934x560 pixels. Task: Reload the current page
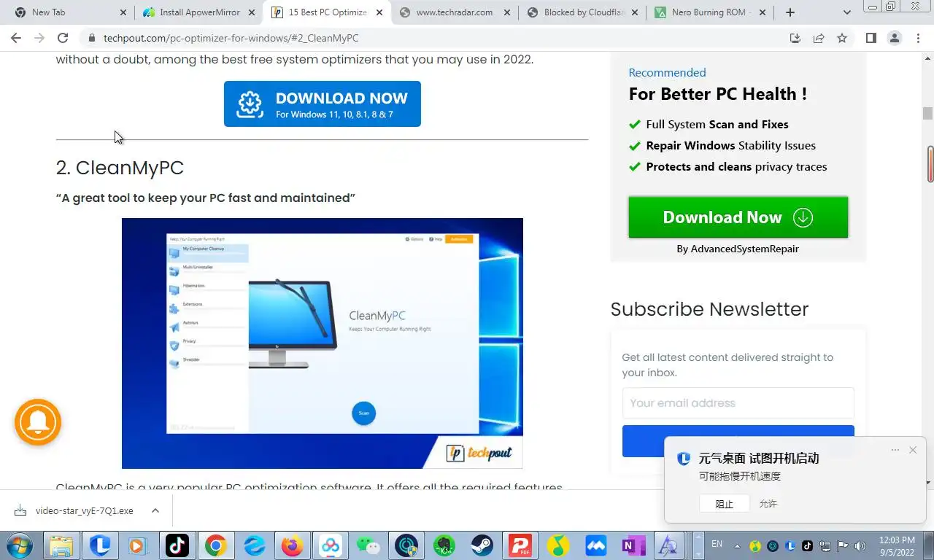(x=63, y=38)
